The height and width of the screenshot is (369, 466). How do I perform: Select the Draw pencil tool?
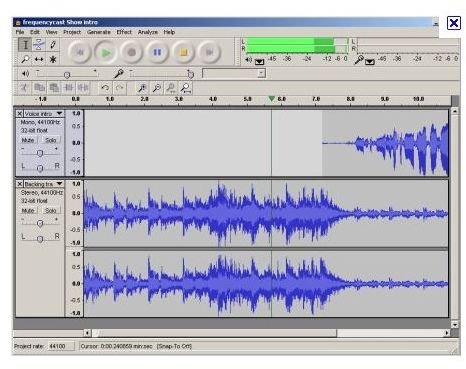[53, 45]
